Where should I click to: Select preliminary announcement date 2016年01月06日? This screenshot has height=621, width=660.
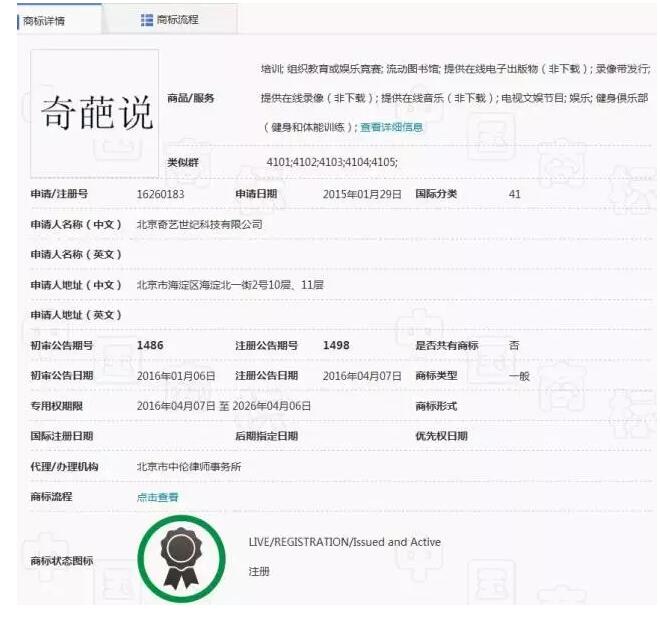coord(176,376)
